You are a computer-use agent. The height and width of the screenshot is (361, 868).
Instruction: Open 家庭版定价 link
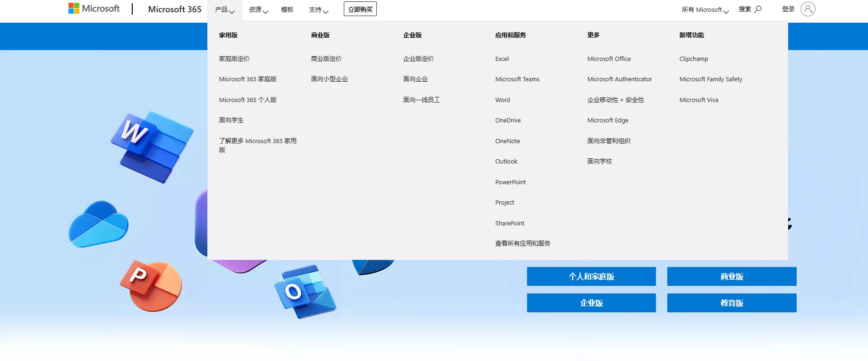coord(234,59)
